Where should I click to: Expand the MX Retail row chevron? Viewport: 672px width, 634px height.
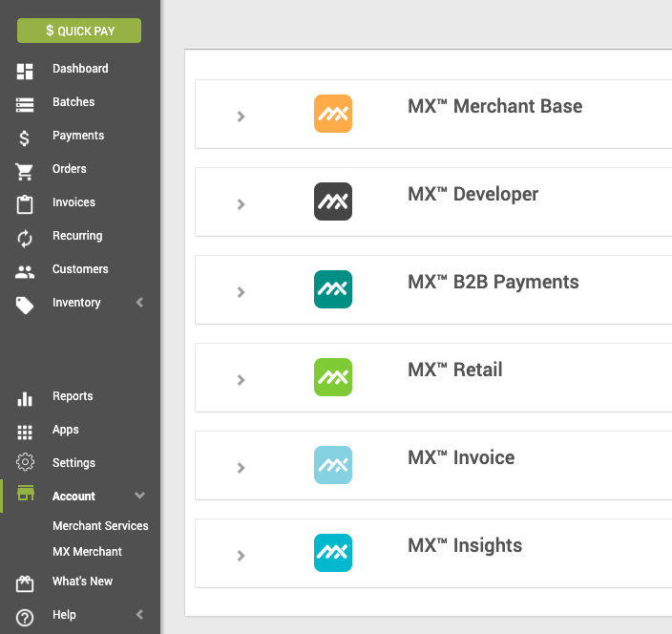[241, 380]
